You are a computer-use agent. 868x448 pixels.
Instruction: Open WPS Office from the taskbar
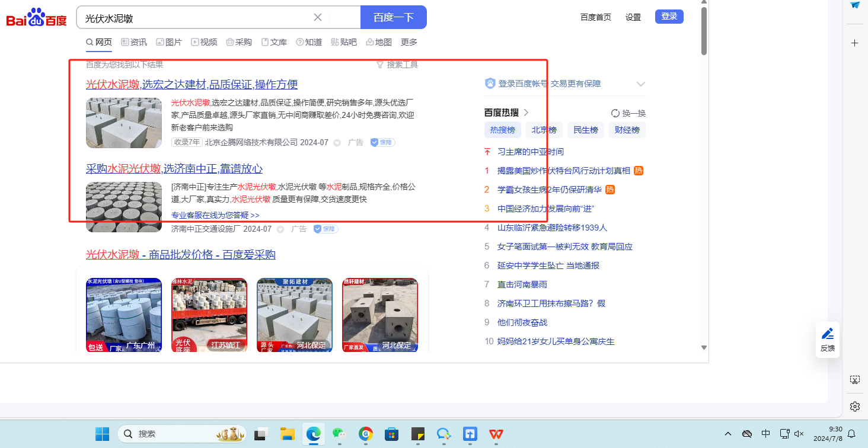coord(496,434)
